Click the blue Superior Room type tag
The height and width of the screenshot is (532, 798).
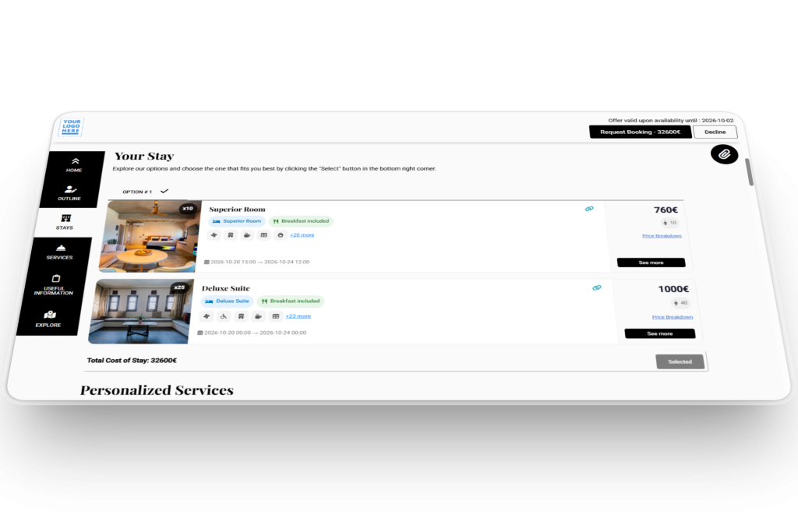[237, 221]
